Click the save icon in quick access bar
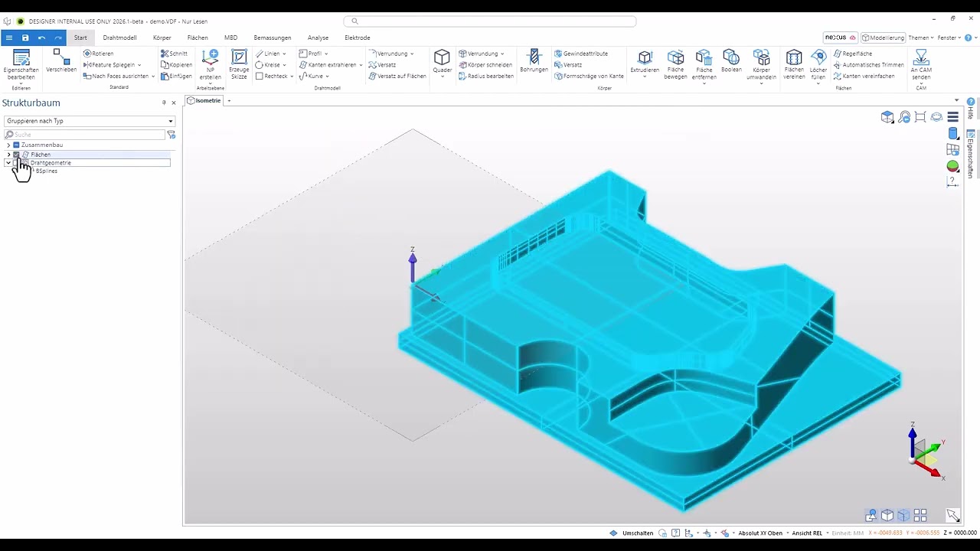The width and height of the screenshot is (980, 551). tap(25, 37)
